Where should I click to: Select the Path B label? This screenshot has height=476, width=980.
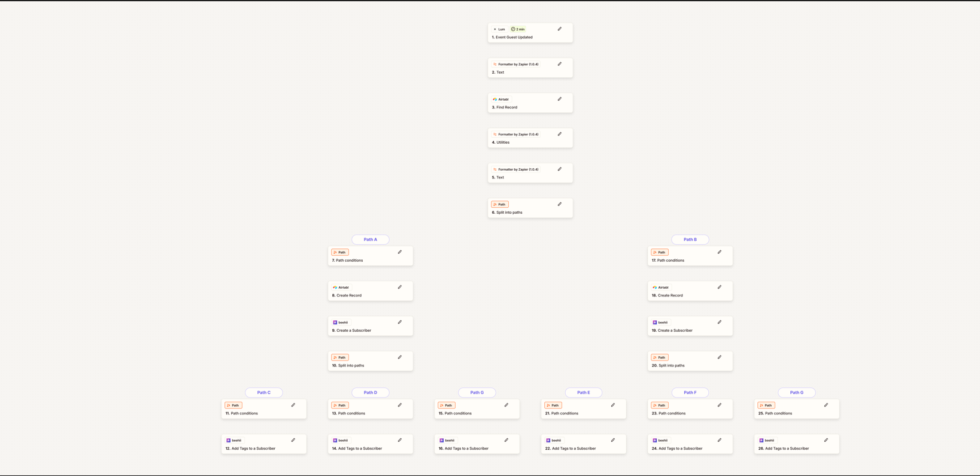point(690,239)
